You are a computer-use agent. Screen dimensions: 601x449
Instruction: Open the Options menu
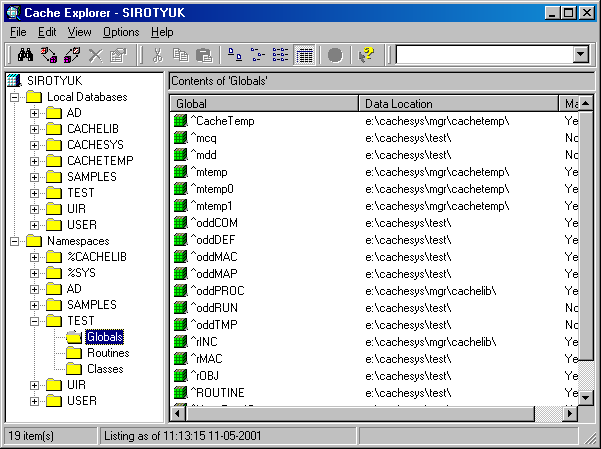click(121, 32)
